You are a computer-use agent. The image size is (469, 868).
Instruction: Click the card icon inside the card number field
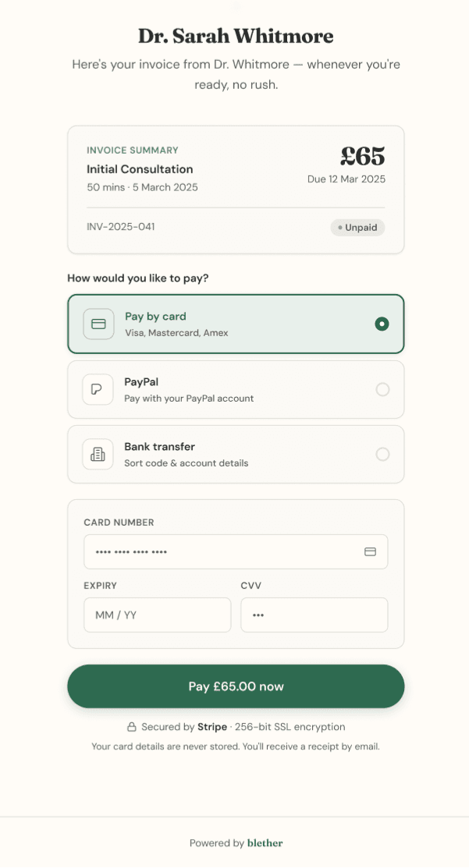coord(371,551)
